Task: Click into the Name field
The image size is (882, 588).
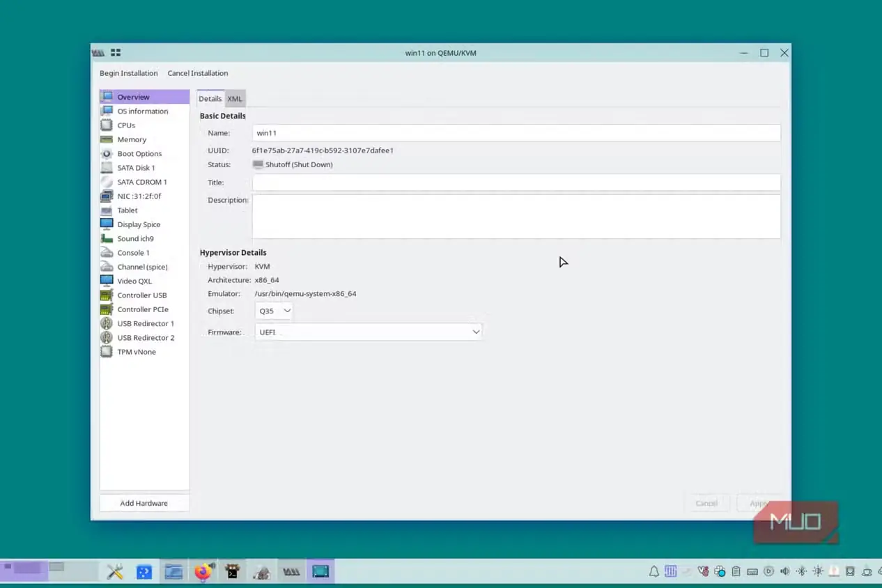Action: click(516, 133)
